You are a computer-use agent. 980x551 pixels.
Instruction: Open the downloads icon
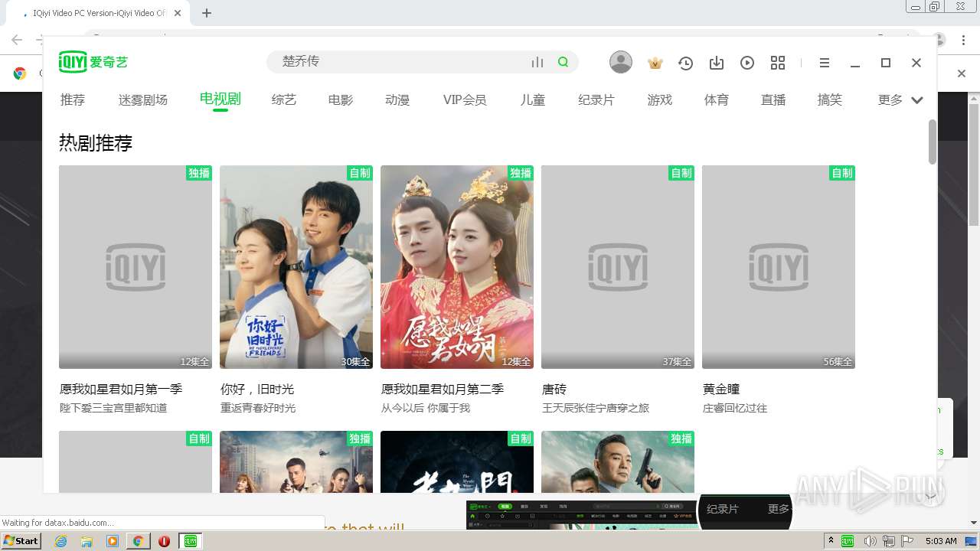[717, 63]
